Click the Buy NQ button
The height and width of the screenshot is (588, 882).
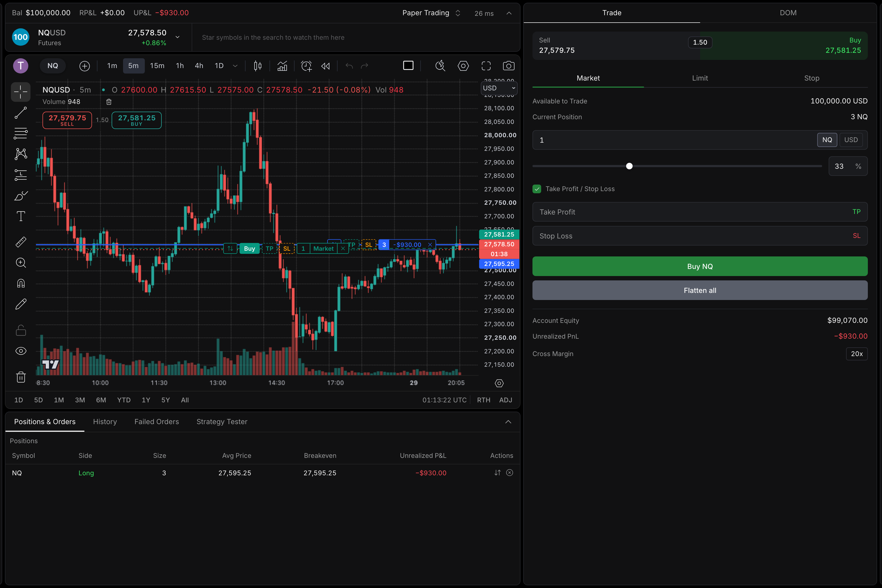tap(700, 266)
